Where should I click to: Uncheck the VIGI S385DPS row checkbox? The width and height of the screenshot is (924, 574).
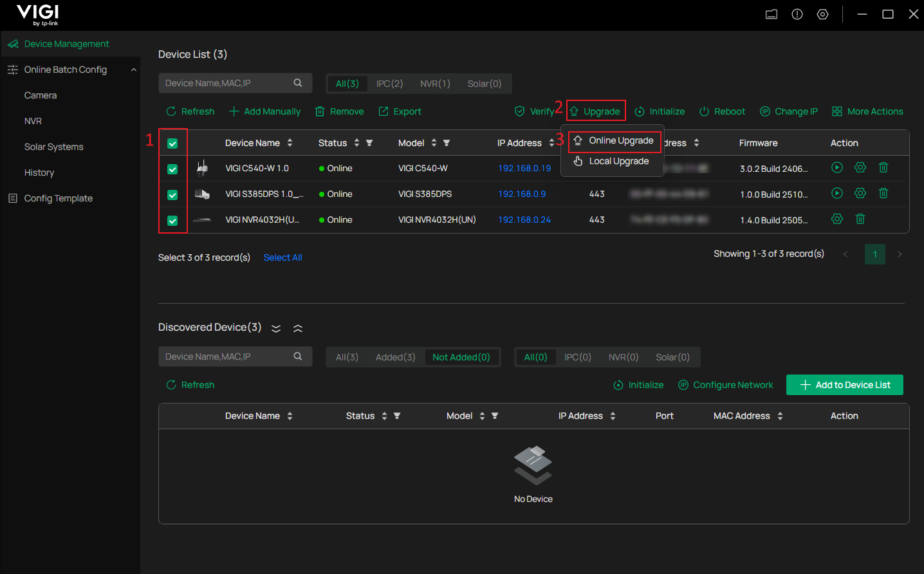point(172,193)
